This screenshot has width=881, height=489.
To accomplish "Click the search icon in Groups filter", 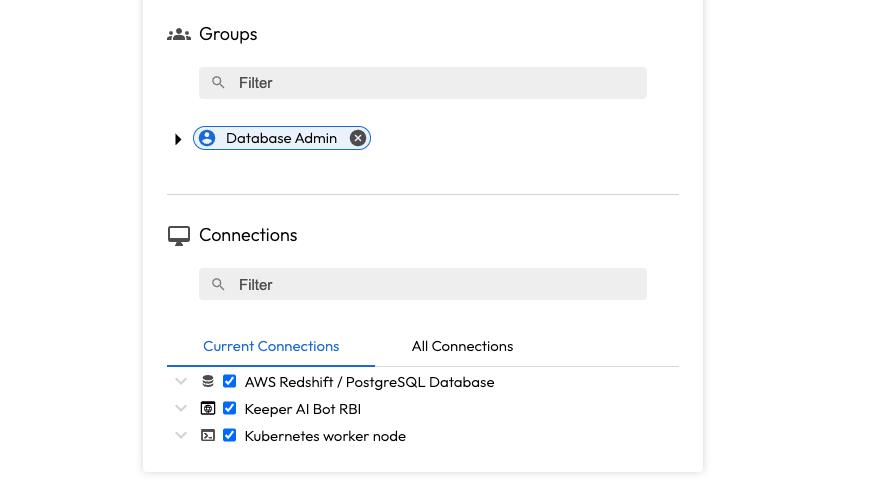I will click(219, 83).
